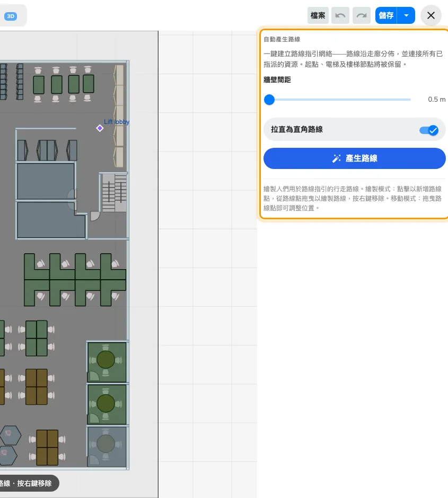Click the 產生路線 button
This screenshot has width=448, height=498.
click(x=355, y=158)
